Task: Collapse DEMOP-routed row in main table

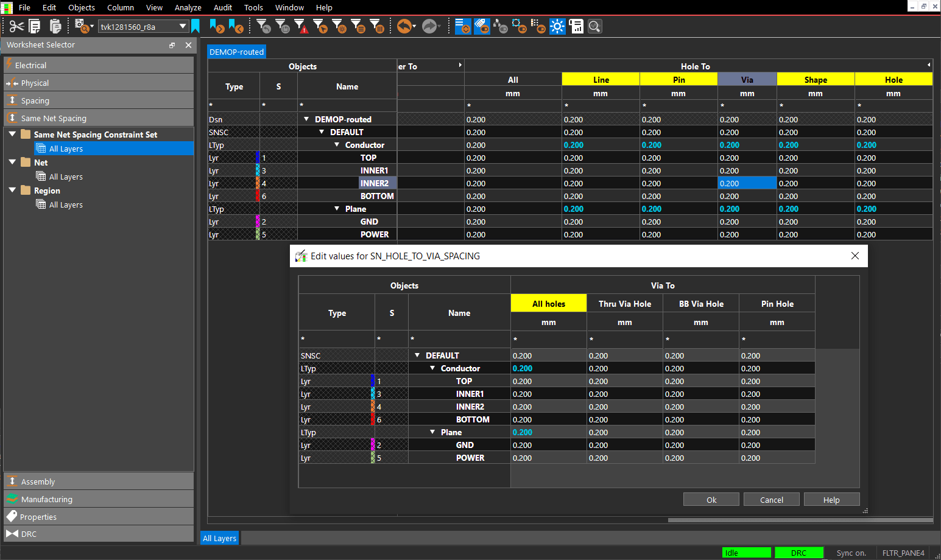Action: point(306,119)
